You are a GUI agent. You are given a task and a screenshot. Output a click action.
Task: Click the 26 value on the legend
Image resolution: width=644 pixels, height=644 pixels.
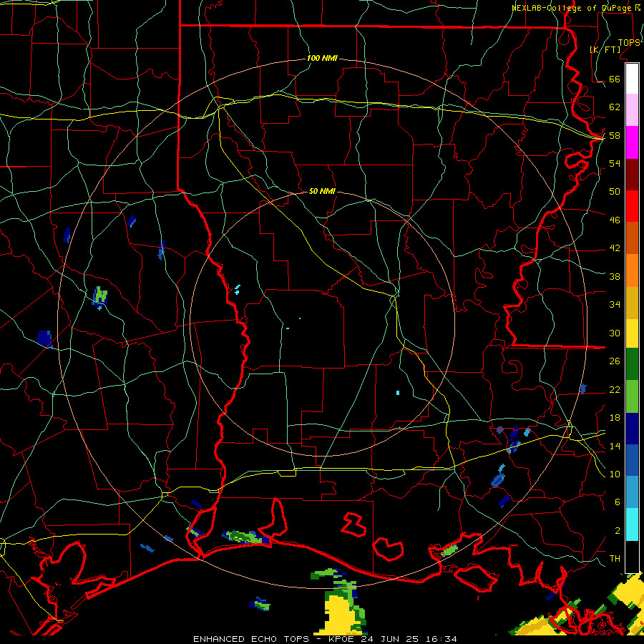615,361
